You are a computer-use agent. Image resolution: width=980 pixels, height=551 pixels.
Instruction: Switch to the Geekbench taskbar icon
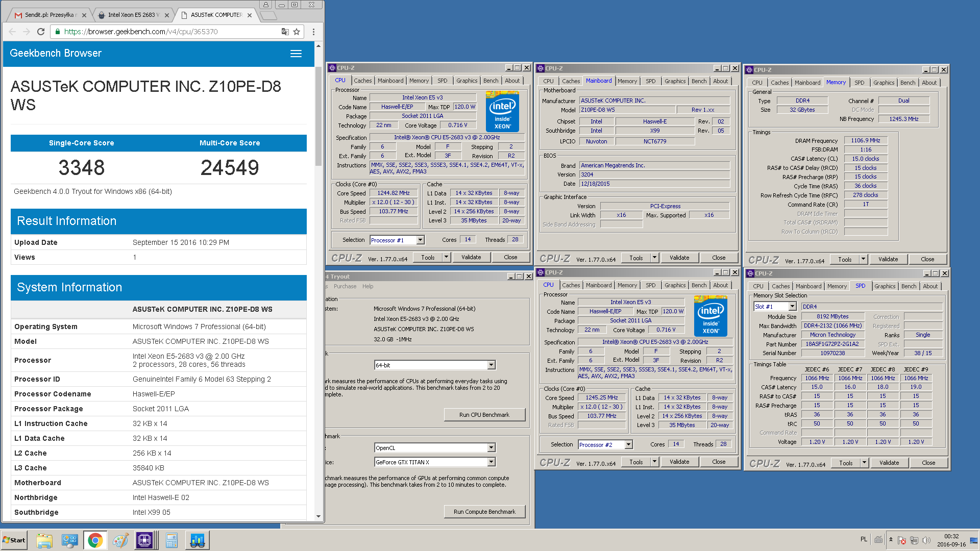coord(197,540)
